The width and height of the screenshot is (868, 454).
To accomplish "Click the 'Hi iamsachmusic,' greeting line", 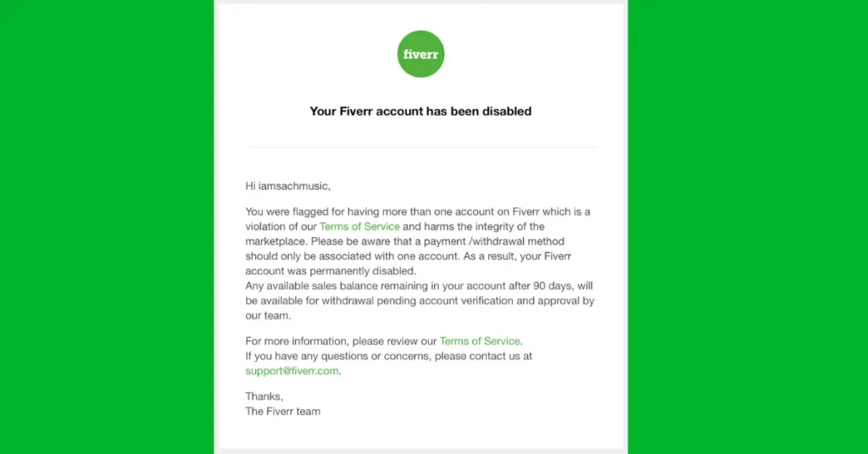I will (x=287, y=185).
